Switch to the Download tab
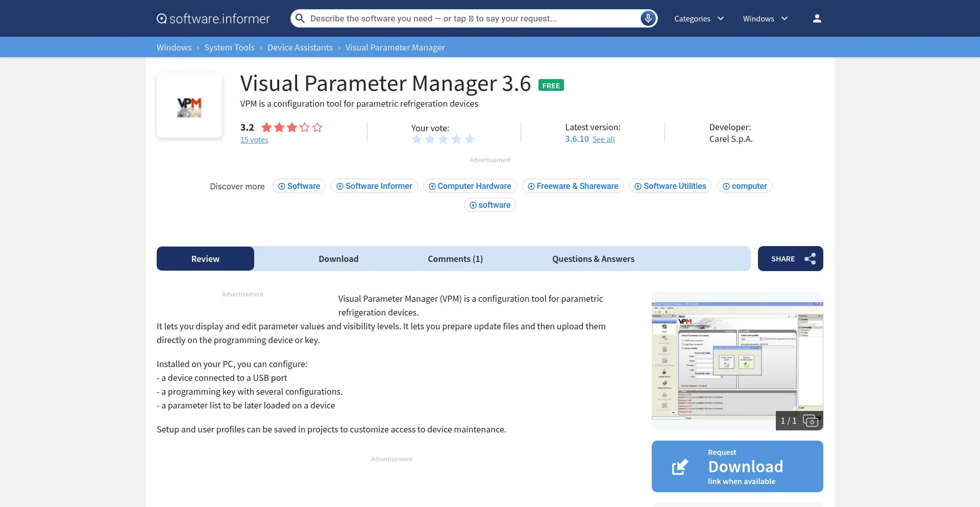The height and width of the screenshot is (507, 980). pos(338,259)
